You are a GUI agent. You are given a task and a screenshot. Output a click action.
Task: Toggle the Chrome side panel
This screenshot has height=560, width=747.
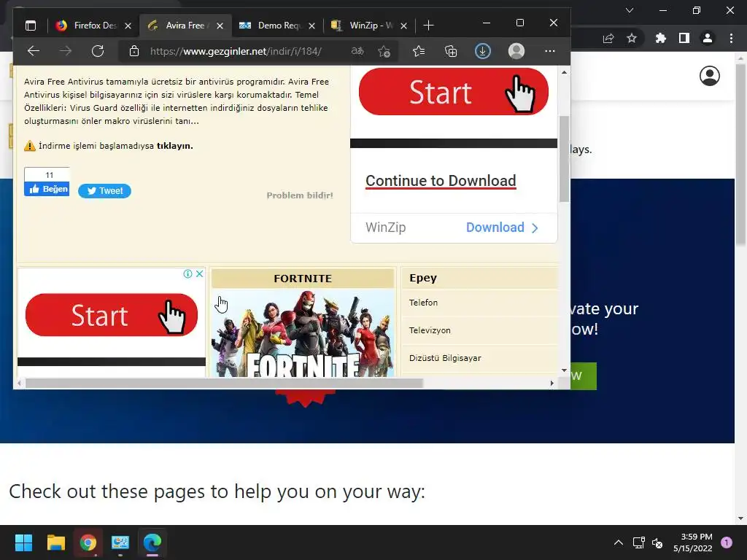pyautogui.click(x=684, y=39)
